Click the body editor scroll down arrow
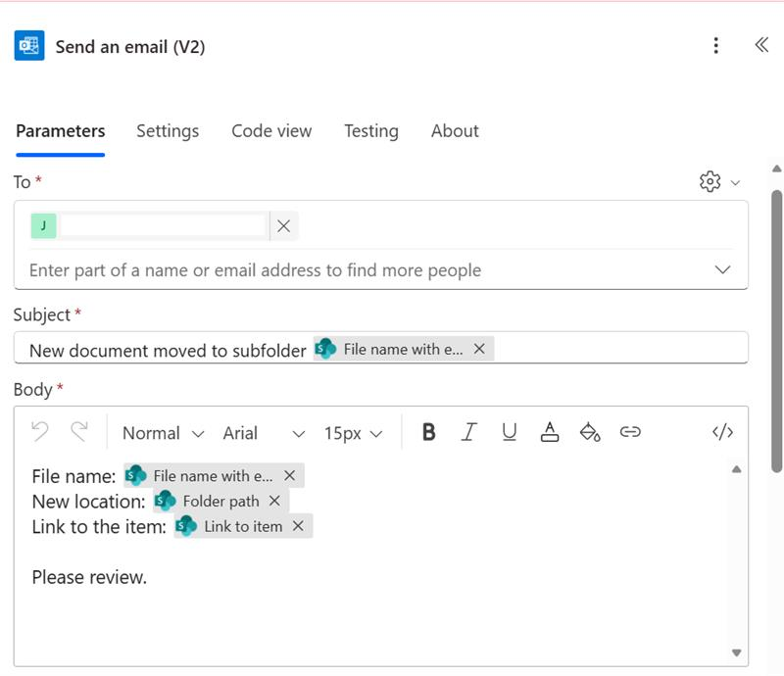Viewport: 784px width, 676px height. coord(736,652)
